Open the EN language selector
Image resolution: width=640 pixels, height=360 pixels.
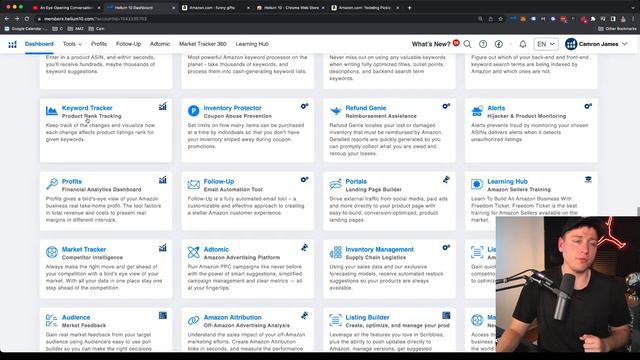[546, 44]
